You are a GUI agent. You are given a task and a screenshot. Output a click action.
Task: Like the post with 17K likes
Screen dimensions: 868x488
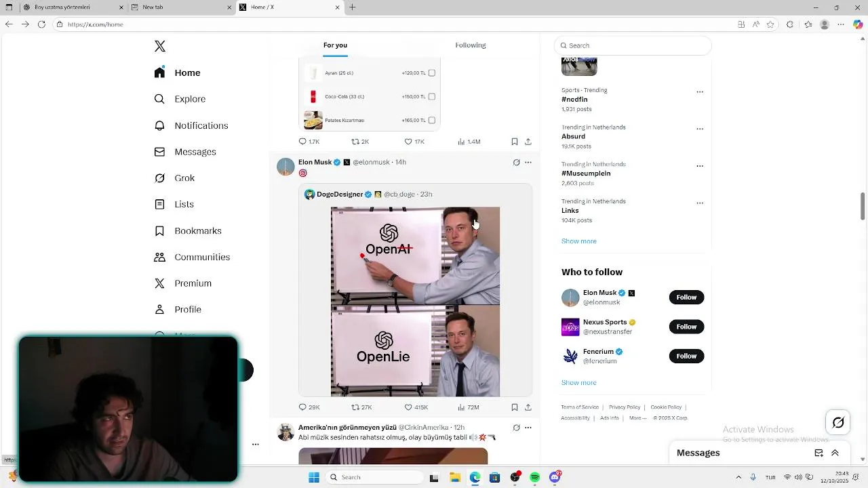pos(414,142)
